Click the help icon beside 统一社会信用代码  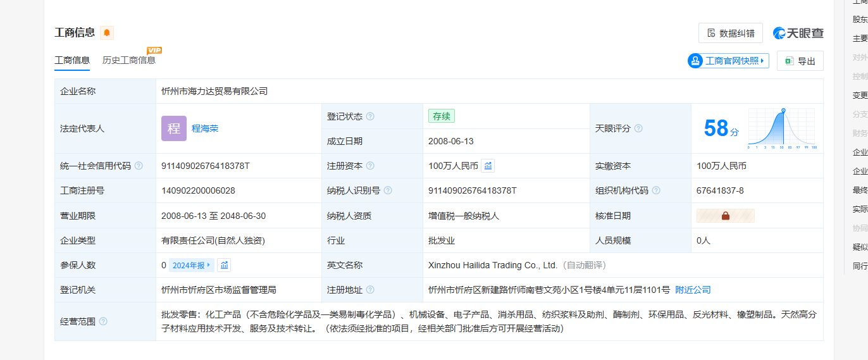pos(139,166)
